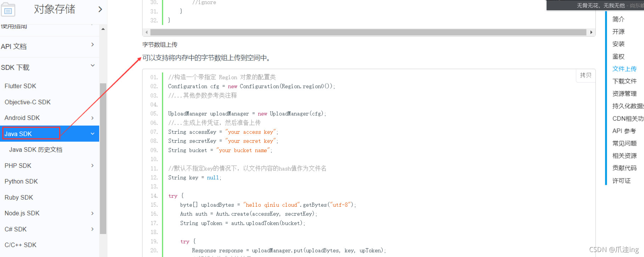Click the Configuration cfg line of code
Screen dimensions: 644x257
[252, 86]
